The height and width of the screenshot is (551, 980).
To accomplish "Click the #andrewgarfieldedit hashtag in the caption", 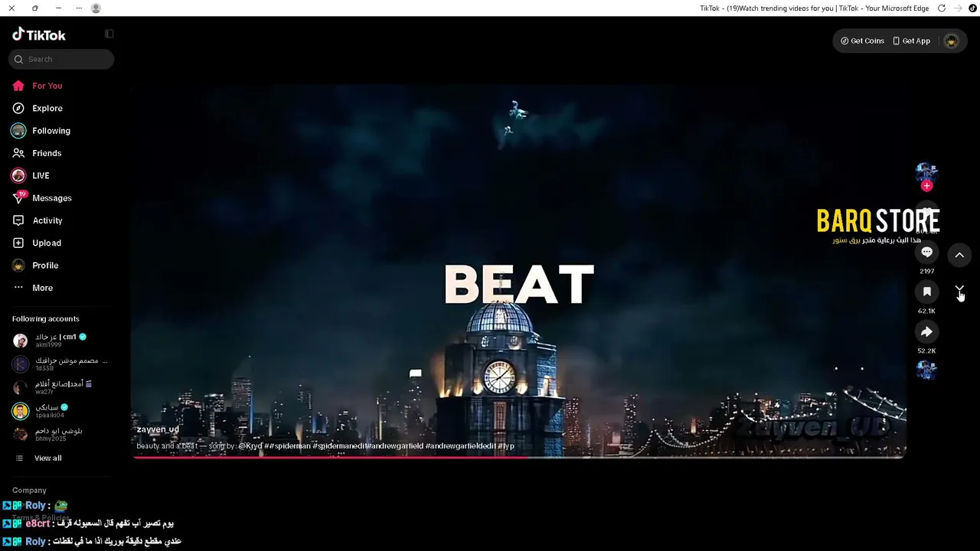I will pos(460,445).
